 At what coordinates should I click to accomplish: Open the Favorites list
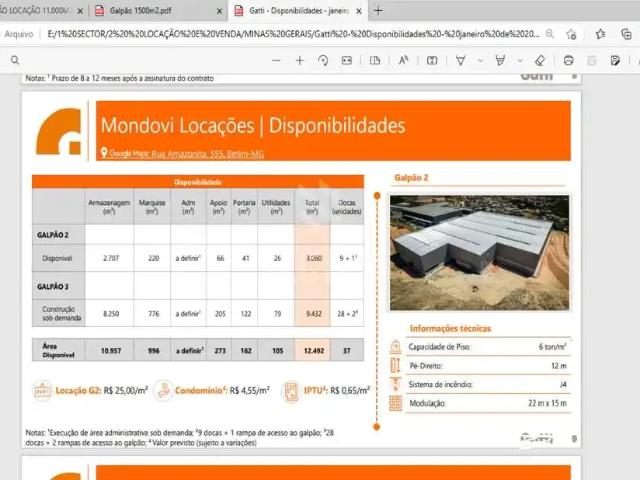click(x=600, y=34)
